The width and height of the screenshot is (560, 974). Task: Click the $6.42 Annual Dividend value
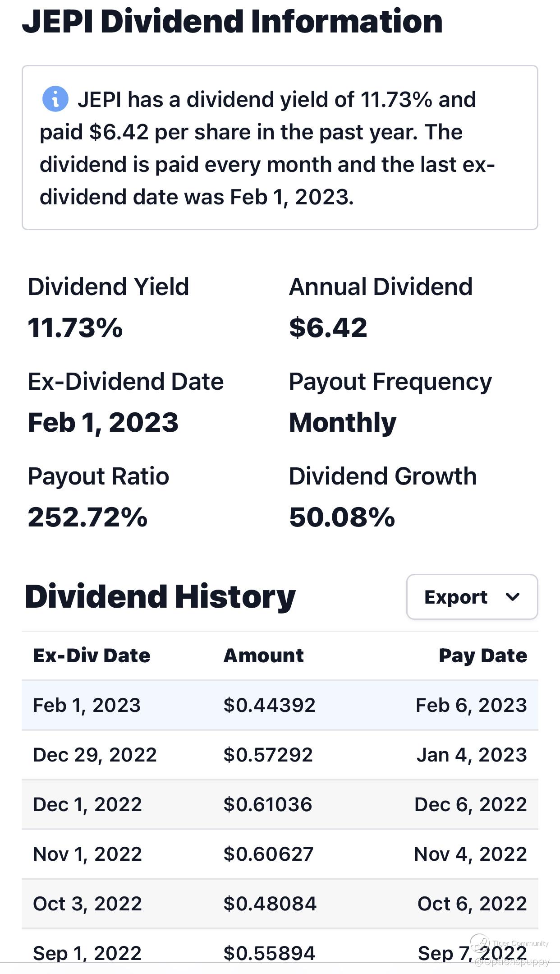tap(328, 328)
